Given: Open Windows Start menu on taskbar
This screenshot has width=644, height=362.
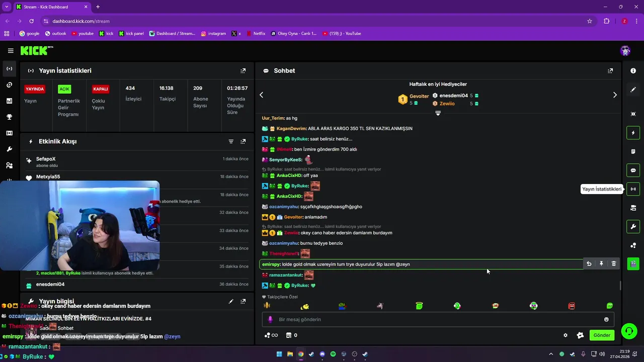Looking at the screenshot, I should (x=279, y=354).
